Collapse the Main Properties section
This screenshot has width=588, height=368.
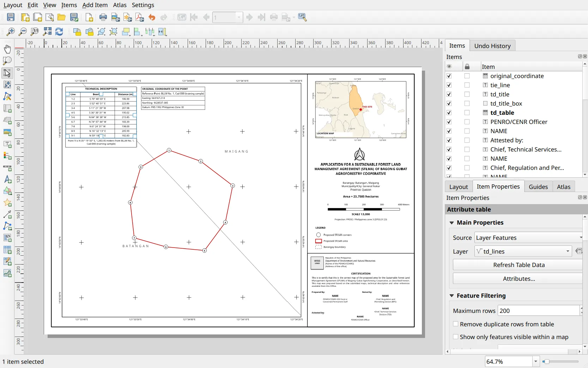(452, 223)
